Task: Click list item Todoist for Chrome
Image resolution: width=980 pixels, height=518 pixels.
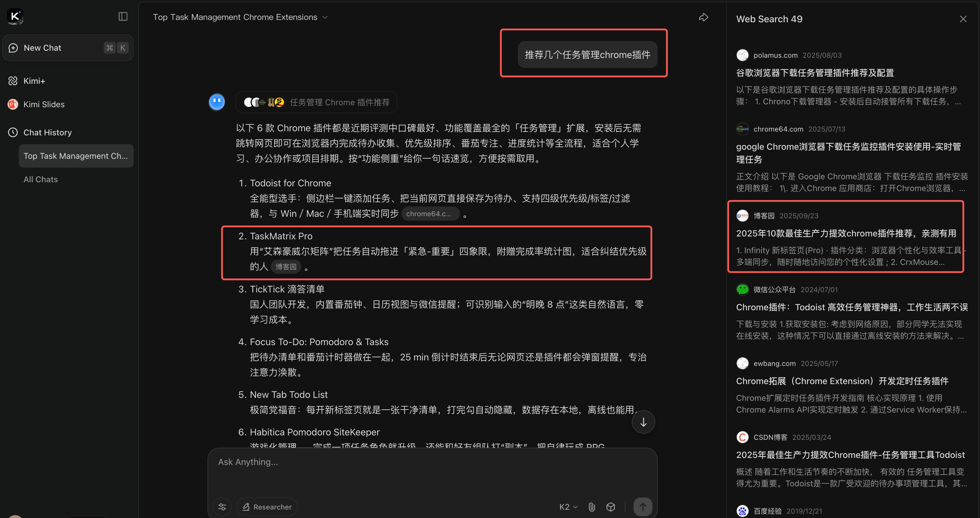Action: click(290, 183)
